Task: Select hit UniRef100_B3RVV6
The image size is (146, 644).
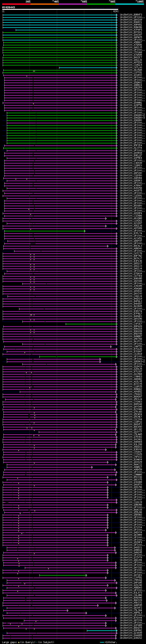Action: [131, 450]
